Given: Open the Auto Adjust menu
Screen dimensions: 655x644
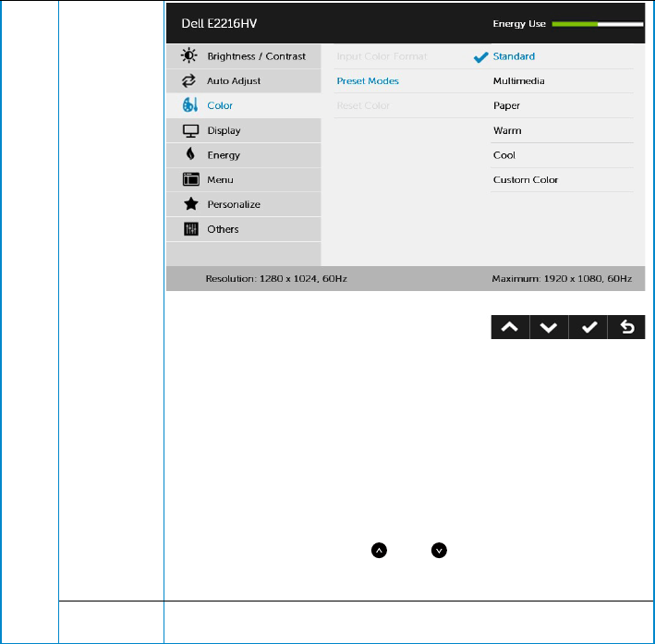Looking at the screenshot, I should 244,81.
